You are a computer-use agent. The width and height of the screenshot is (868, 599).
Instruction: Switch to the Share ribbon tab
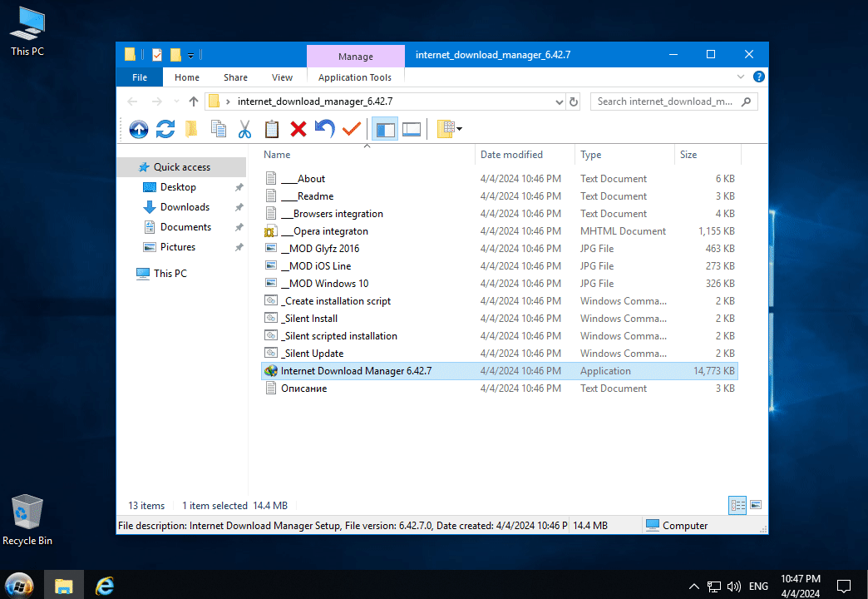tap(235, 77)
